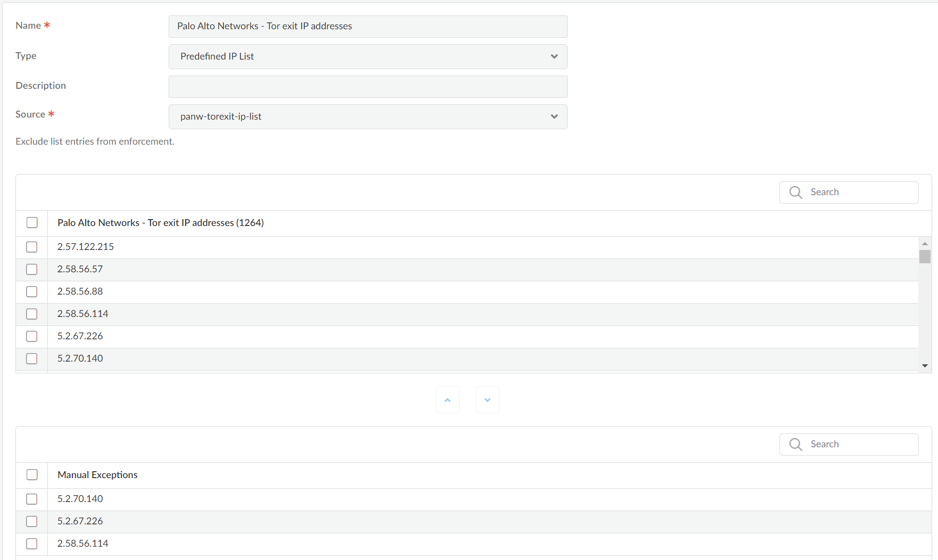Click the scrollbar thumb of the Tor exit list
Image resolution: width=938 pixels, height=560 pixels.
[x=925, y=256]
